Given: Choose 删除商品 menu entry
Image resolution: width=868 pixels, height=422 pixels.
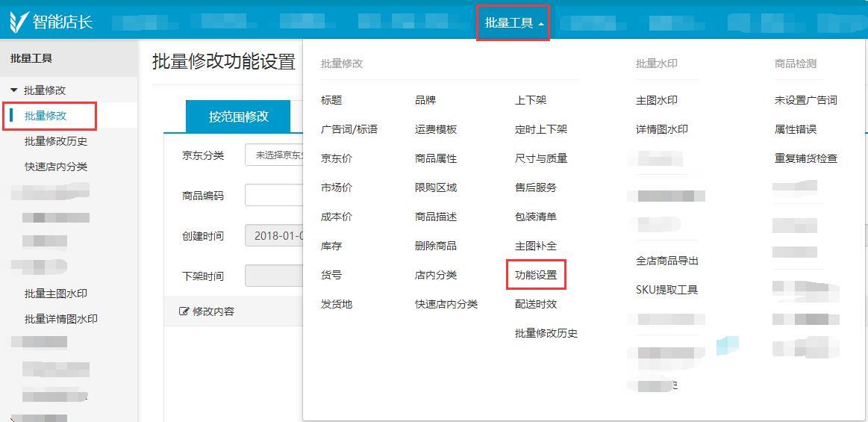Looking at the screenshot, I should pos(436,246).
